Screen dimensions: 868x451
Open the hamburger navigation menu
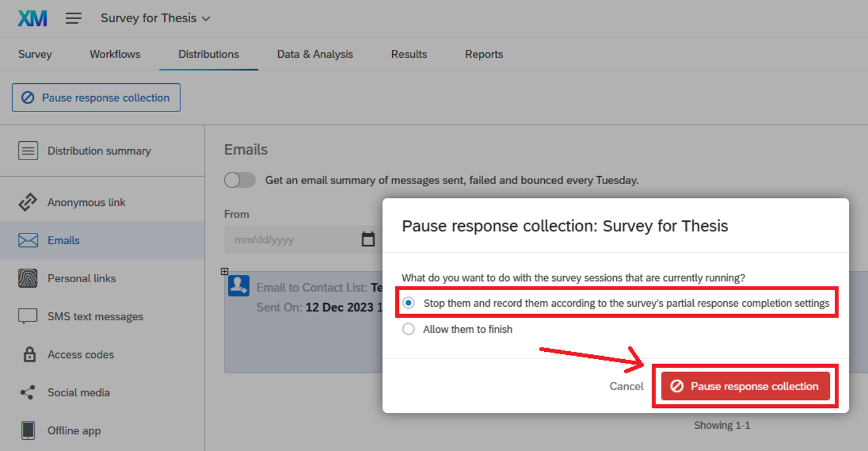(73, 18)
